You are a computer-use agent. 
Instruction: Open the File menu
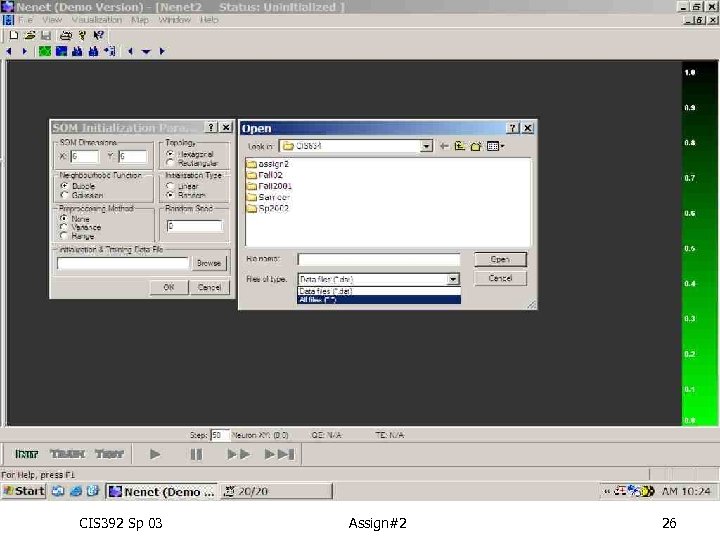tap(25, 20)
